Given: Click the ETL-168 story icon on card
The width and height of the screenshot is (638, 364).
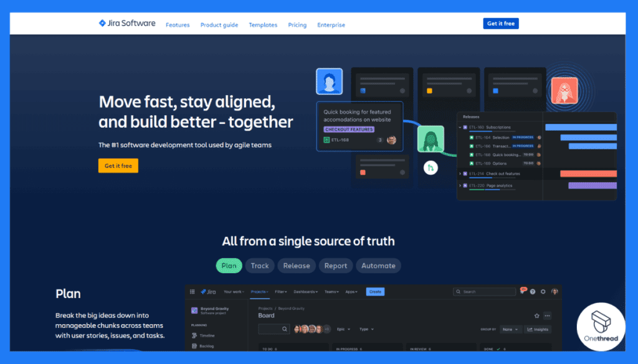Looking at the screenshot, I should pos(326,140).
